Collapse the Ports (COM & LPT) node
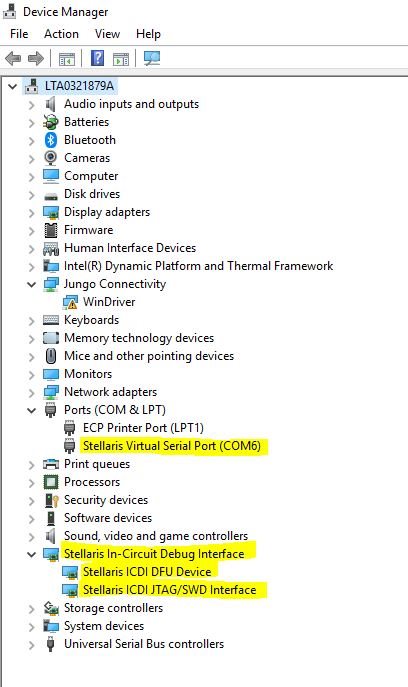Image resolution: width=408 pixels, height=687 pixels. (32, 411)
